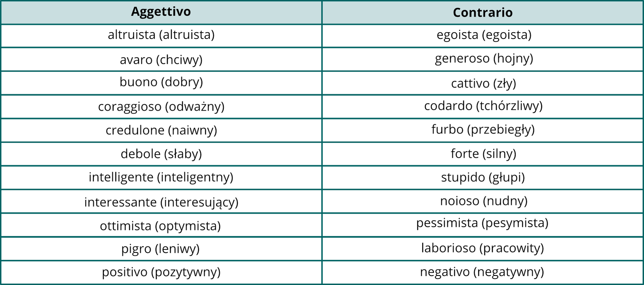Select the stupido (głupi) cell
Viewport: 644px width, 285px height.
coord(483,177)
